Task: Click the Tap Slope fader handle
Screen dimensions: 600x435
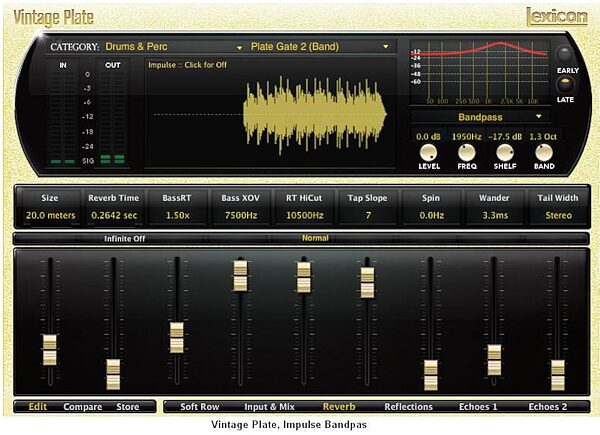Action: pyautogui.click(x=367, y=282)
